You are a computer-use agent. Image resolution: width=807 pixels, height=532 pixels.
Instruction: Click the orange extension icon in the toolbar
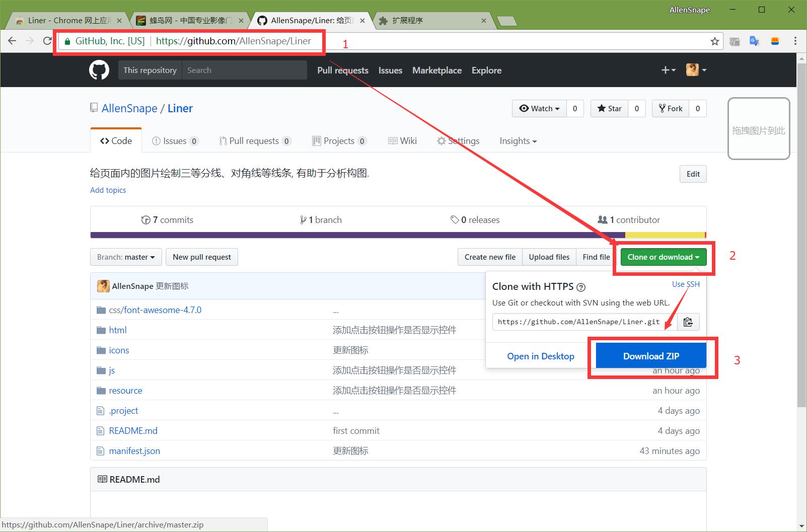coord(775,41)
